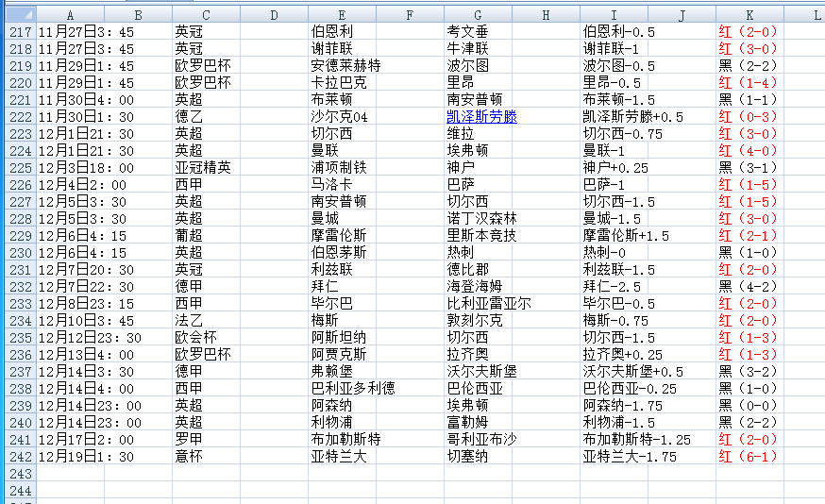Image resolution: width=825 pixels, height=504 pixels.
Task: Click cell 欧会杯
Action: (x=195, y=337)
